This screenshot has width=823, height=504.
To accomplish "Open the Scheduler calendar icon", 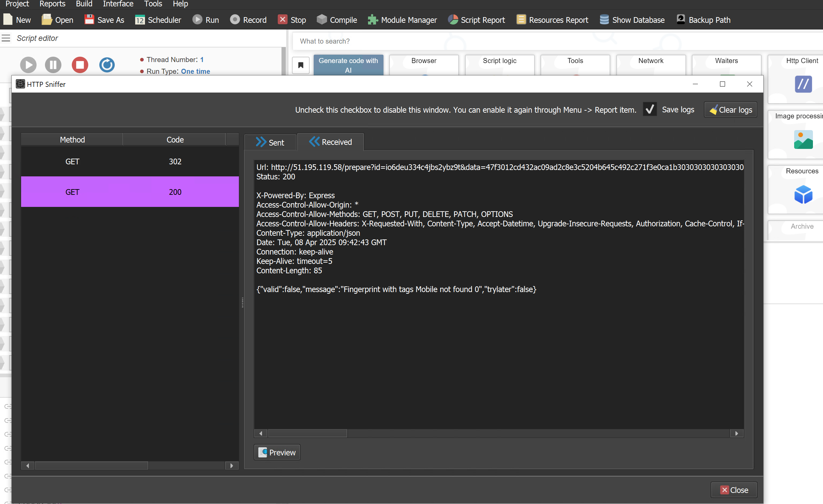I will click(x=140, y=20).
